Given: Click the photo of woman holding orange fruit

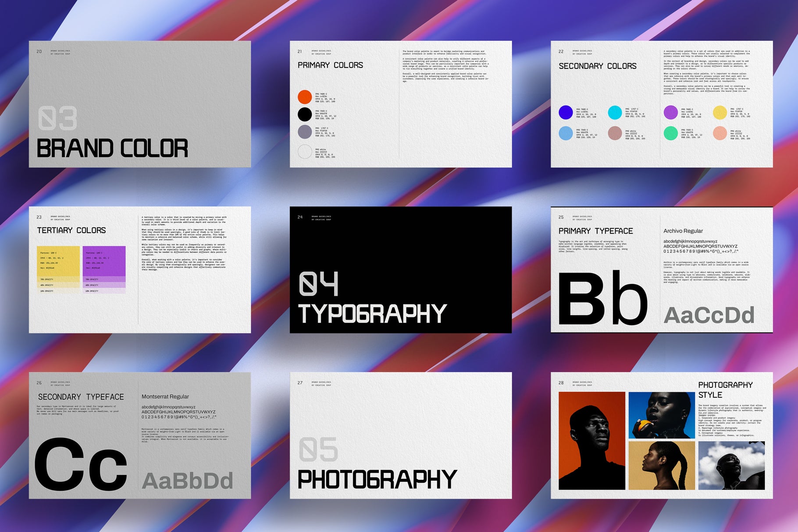Looking at the screenshot, I should click(662, 415).
